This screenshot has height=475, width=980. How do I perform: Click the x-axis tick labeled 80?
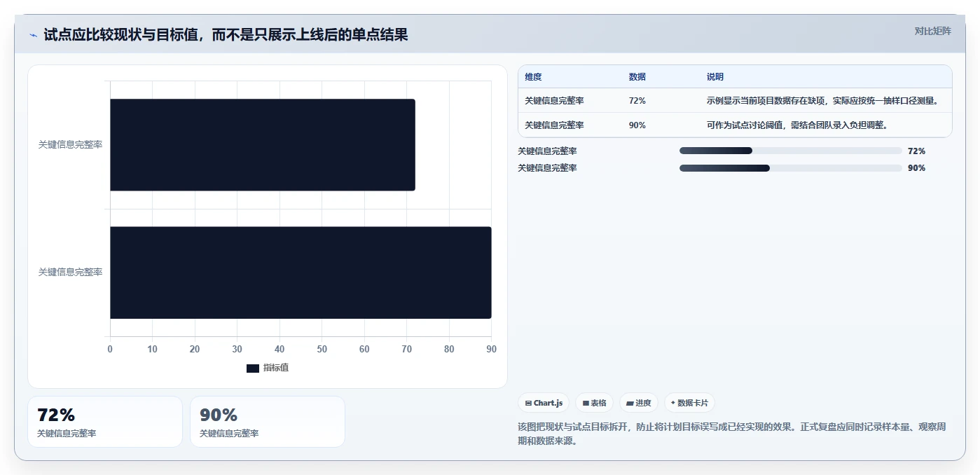click(449, 349)
